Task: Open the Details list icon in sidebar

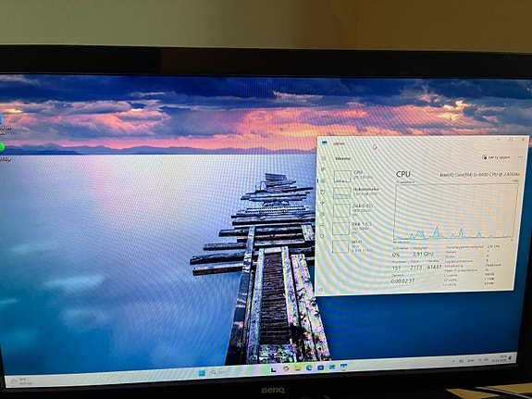Action: tap(322, 225)
